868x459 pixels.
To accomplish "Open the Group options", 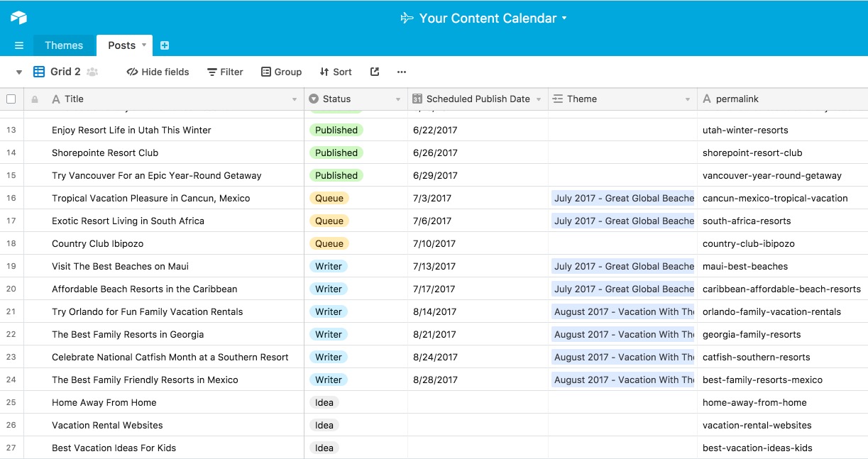I will [281, 72].
